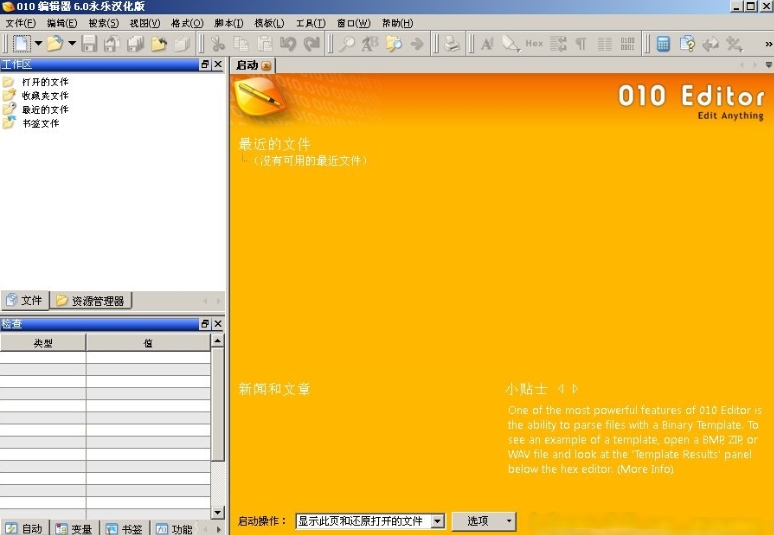Screen dimensions: 774x535
Task: Toggle the word wrap icon
Action: click(x=558, y=43)
